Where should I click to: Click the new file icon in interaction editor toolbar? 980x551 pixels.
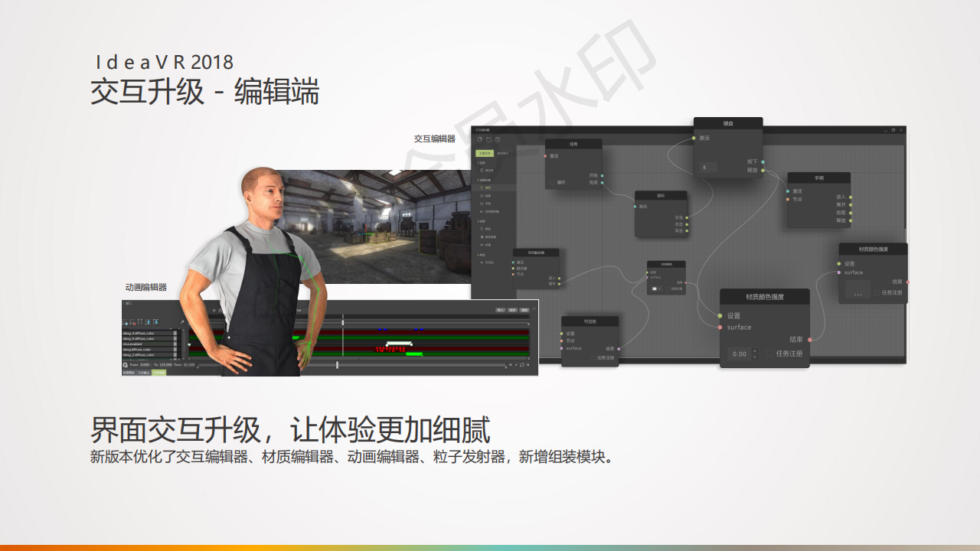(x=480, y=139)
